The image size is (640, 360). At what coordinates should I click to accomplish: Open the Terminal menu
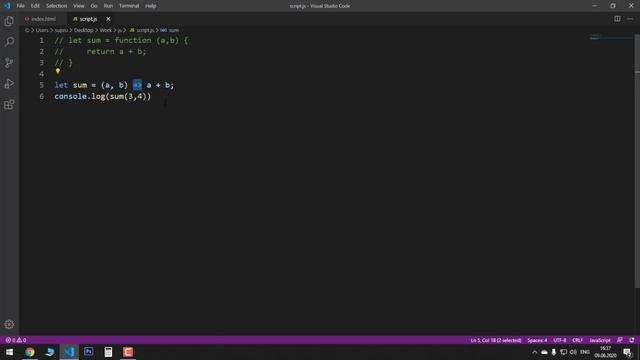[129, 6]
